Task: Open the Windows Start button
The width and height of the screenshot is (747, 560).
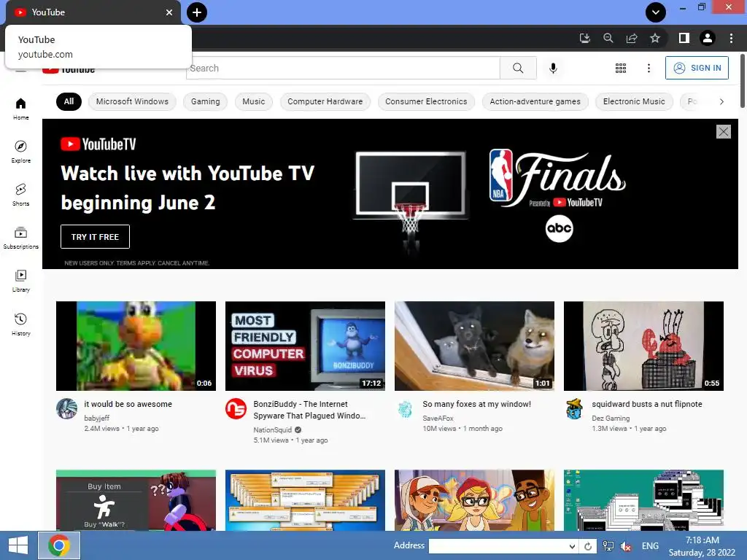Action: (x=18, y=545)
